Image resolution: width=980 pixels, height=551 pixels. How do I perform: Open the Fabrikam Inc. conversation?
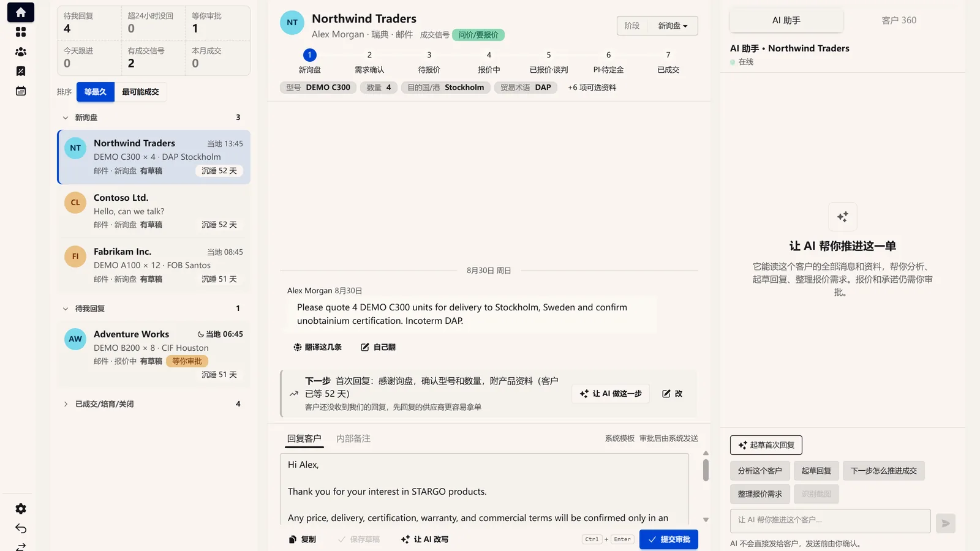[x=154, y=265]
